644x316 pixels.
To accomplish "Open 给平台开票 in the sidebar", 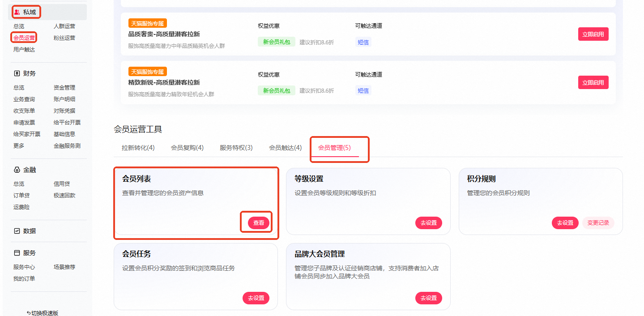I will coord(67,123).
